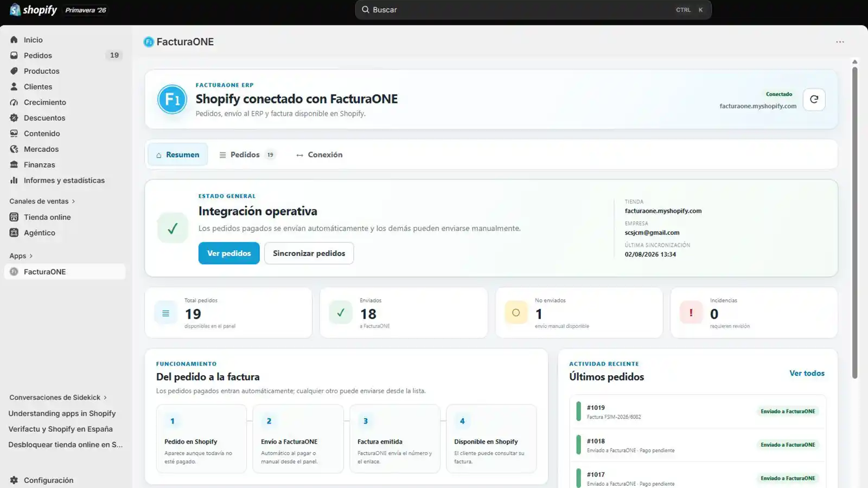Image resolution: width=868 pixels, height=488 pixels.
Task: Open the Pedidos tab with 19 badge
Action: point(247,155)
